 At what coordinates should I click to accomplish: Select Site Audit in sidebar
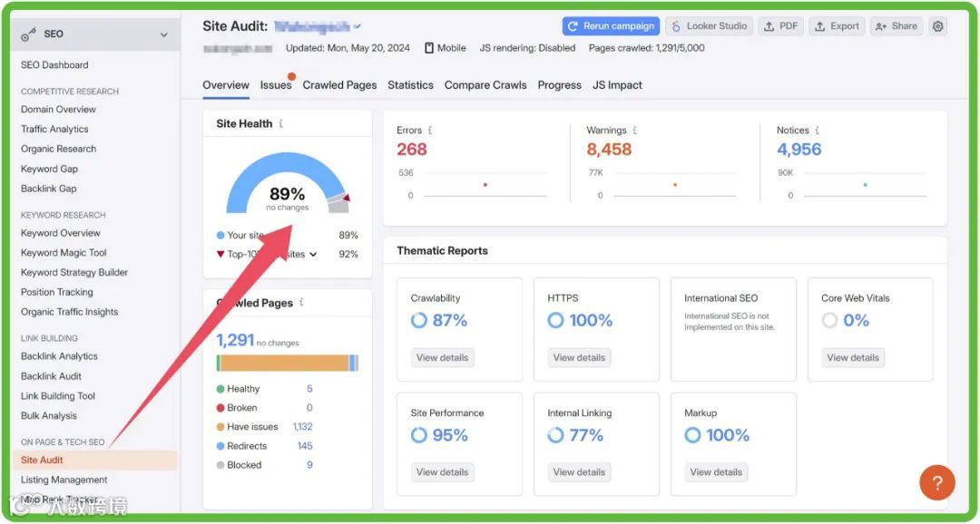tap(94, 461)
